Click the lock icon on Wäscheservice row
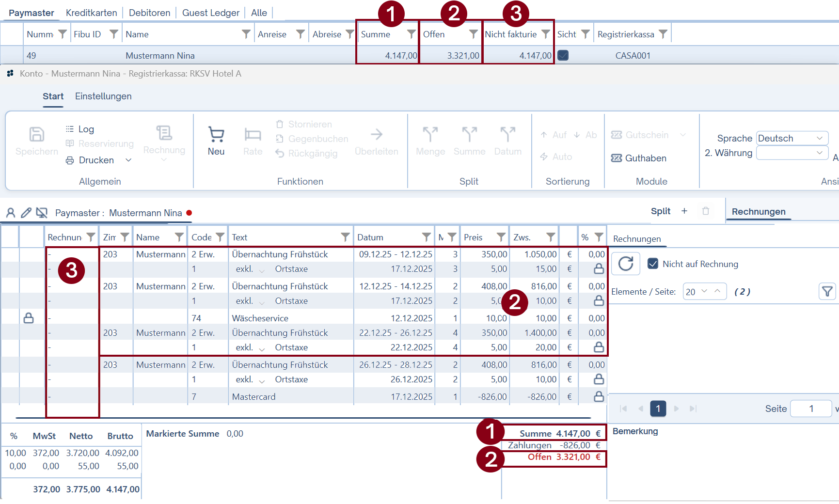This screenshot has height=504, width=839. coord(29,318)
